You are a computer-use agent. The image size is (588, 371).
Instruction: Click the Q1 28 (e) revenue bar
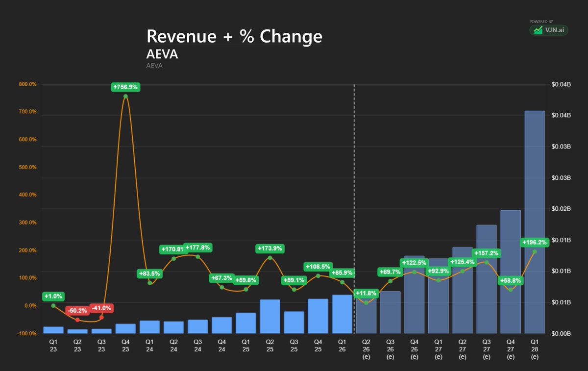pyautogui.click(x=535, y=222)
